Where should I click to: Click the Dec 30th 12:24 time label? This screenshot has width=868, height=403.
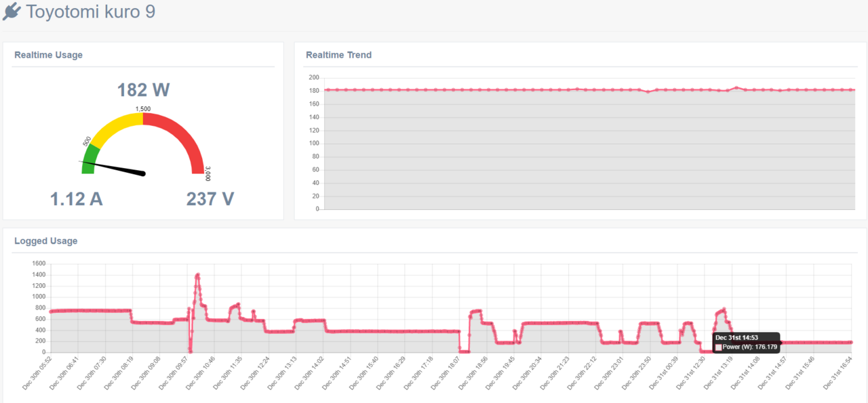click(254, 373)
